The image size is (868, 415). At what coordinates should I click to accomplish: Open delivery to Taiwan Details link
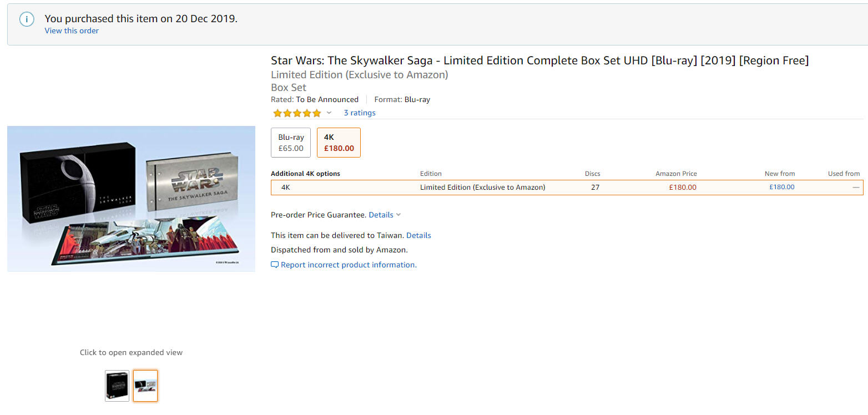(x=418, y=235)
